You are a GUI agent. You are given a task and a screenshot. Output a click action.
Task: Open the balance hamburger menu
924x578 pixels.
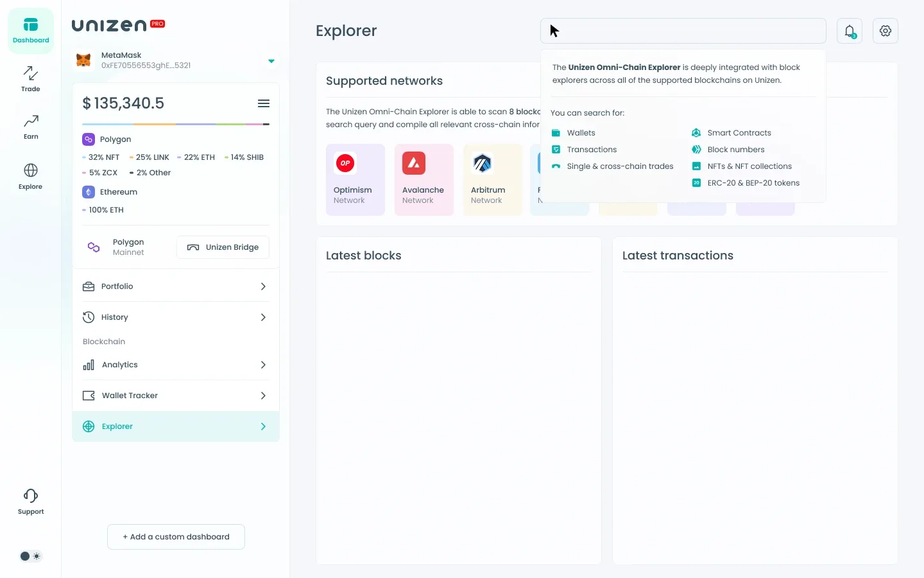pyautogui.click(x=264, y=103)
